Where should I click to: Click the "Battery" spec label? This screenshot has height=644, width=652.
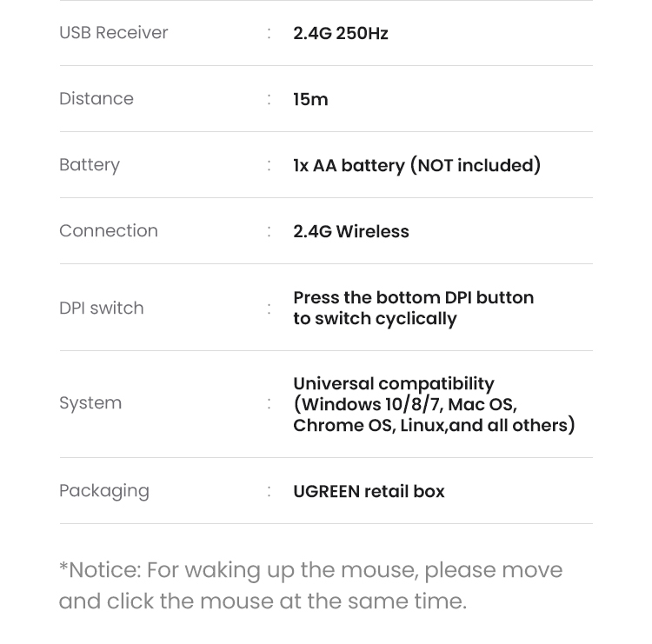click(89, 165)
